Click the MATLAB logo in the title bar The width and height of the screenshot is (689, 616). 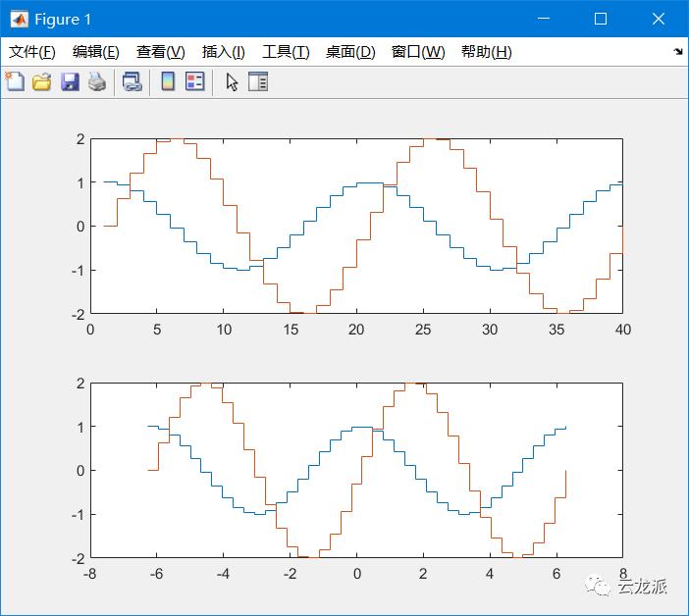pyautogui.click(x=20, y=19)
